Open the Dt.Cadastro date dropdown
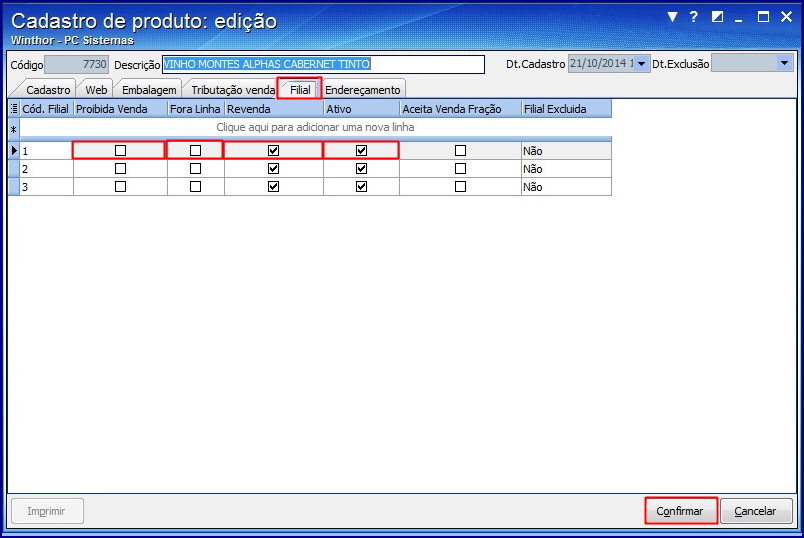This screenshot has width=804, height=538. [x=641, y=64]
